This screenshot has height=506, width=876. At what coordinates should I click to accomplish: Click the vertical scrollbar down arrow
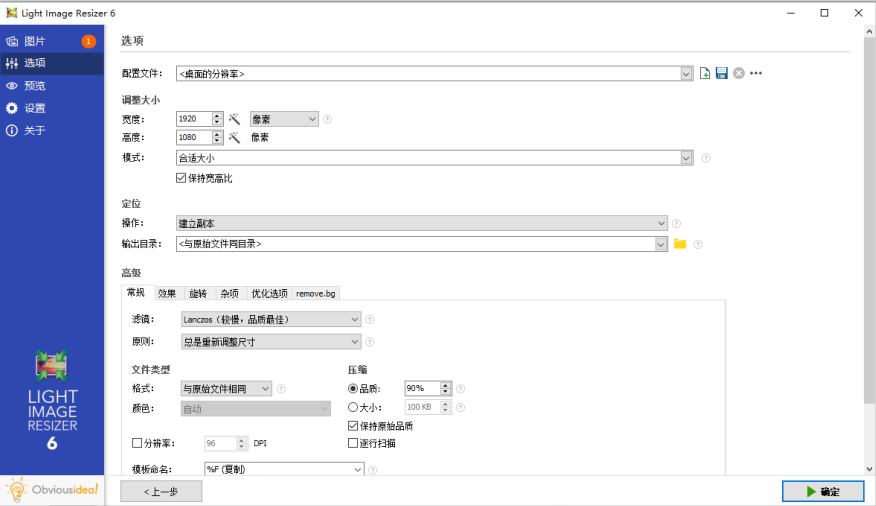pos(869,469)
